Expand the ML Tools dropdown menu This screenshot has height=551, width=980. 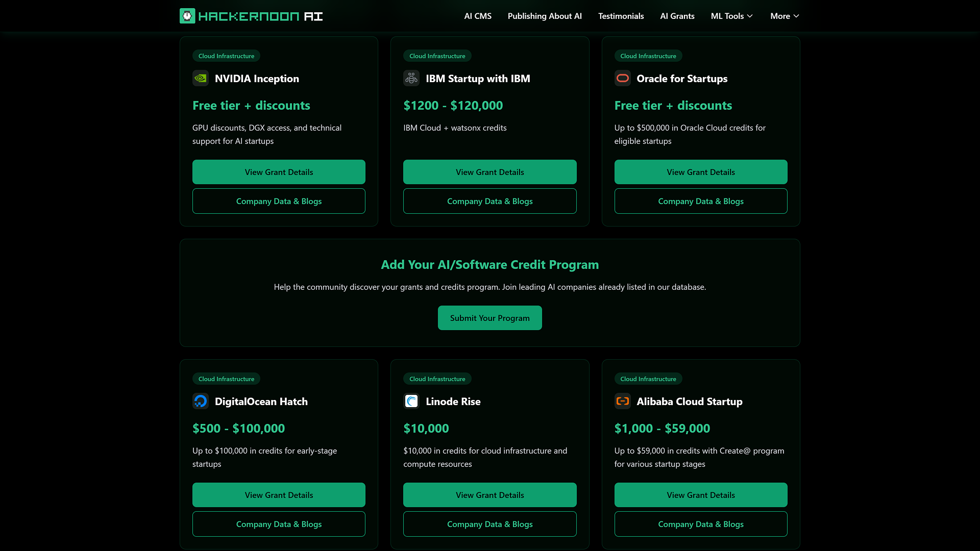click(x=731, y=16)
